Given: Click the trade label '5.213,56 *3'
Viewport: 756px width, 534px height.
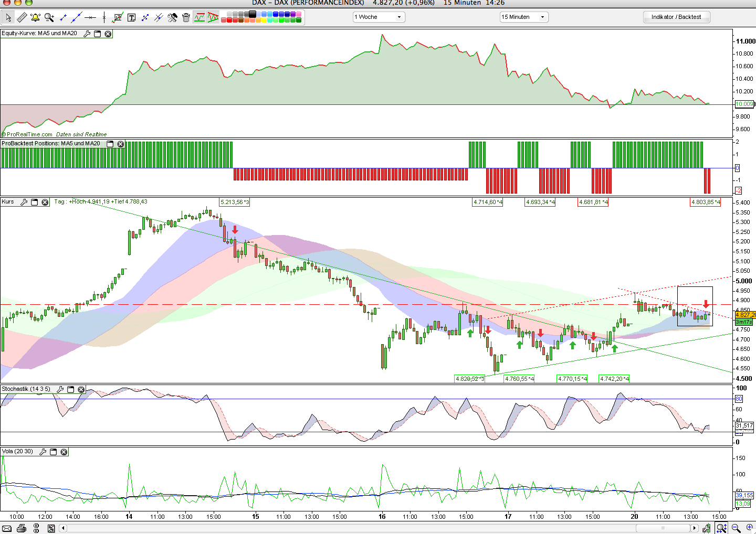Looking at the screenshot, I should [235, 202].
